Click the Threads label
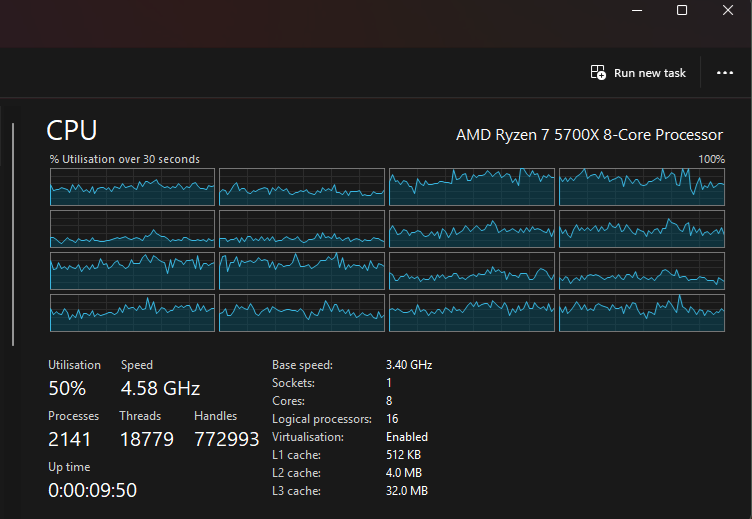This screenshot has width=752, height=519. click(140, 416)
